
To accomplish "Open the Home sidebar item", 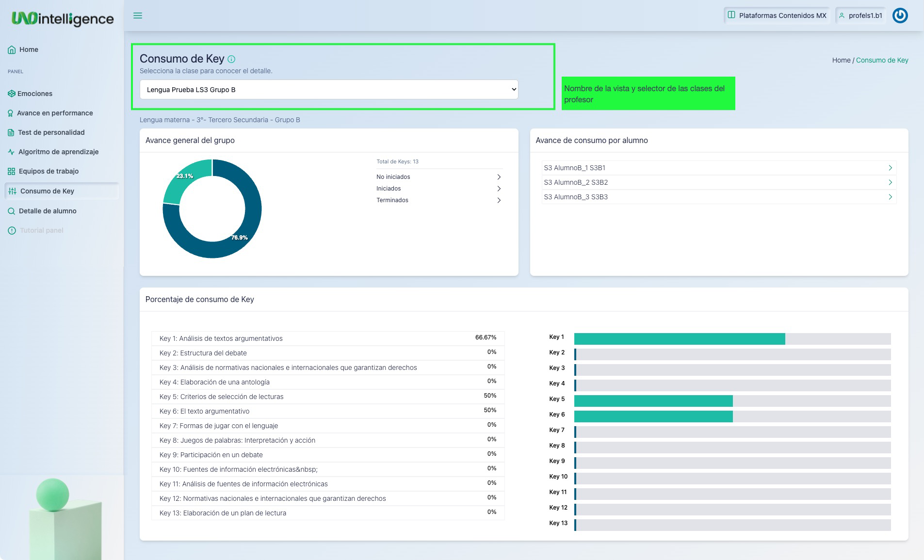I will (29, 49).
